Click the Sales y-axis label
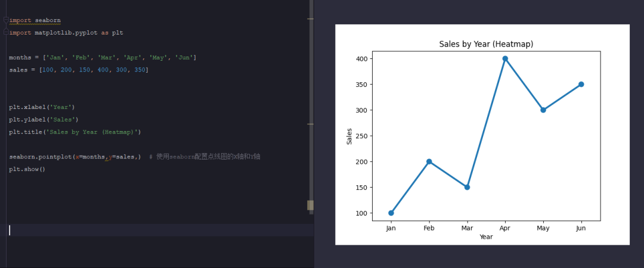 (x=349, y=136)
